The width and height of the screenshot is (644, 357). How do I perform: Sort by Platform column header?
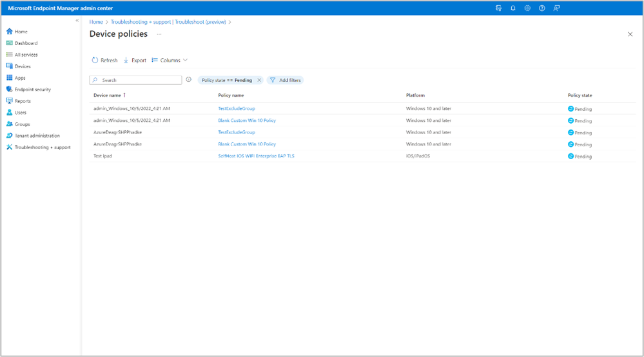click(415, 95)
